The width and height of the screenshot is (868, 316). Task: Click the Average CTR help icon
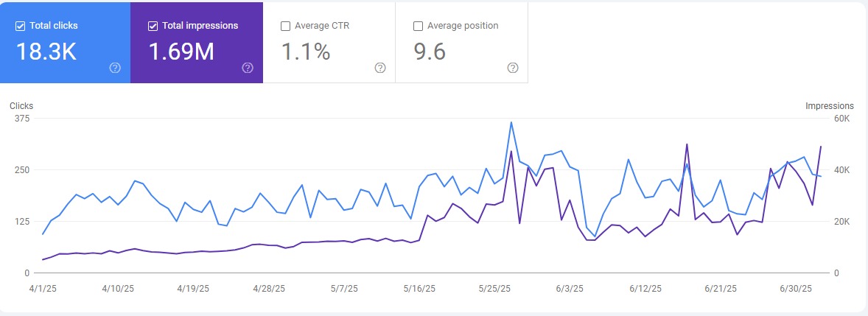pyautogui.click(x=380, y=68)
